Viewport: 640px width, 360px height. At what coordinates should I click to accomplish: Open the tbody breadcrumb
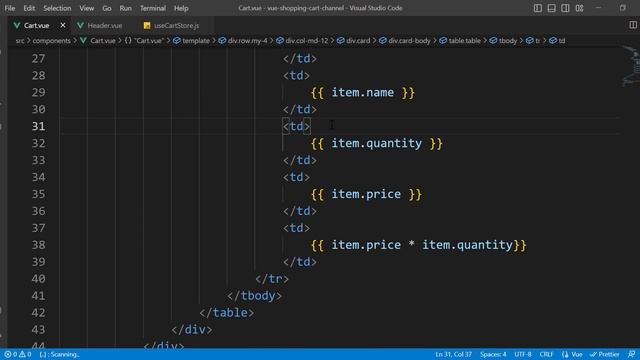(x=508, y=40)
